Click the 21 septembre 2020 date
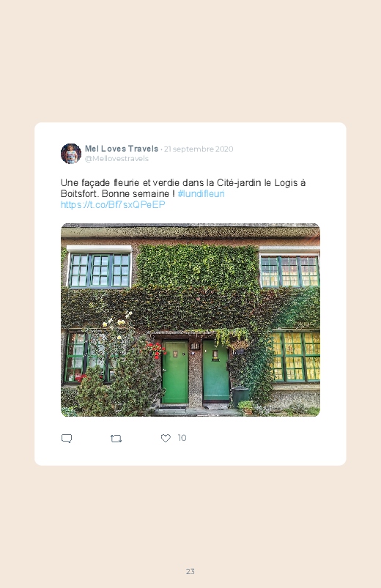The width and height of the screenshot is (381, 588). click(199, 149)
